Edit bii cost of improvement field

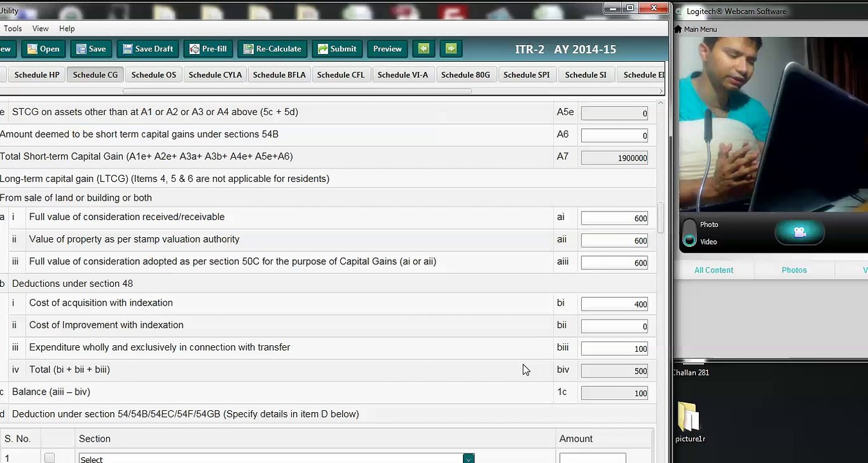point(614,326)
